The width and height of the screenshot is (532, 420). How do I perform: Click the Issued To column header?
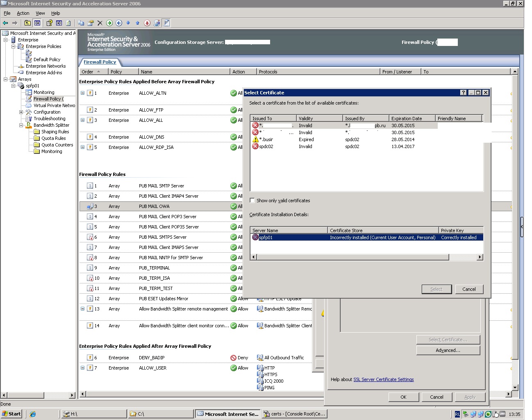(273, 119)
